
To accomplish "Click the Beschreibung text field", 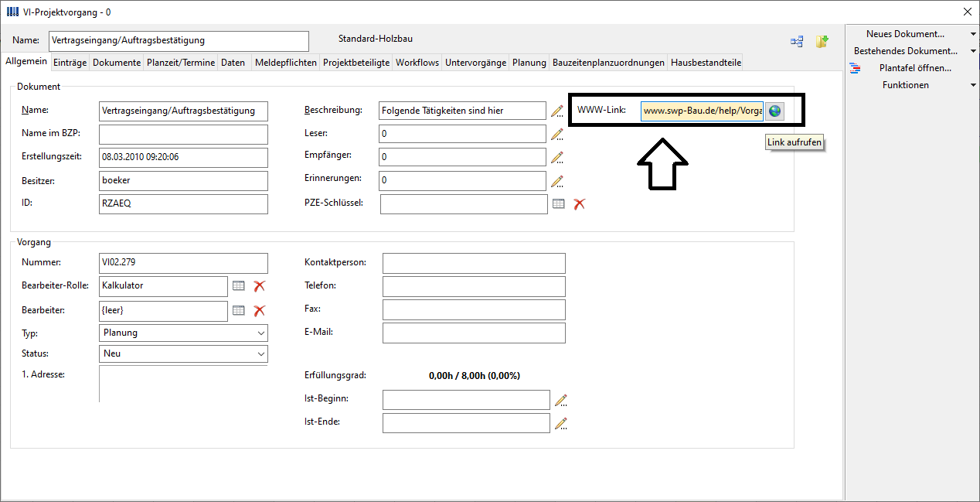I will pos(463,111).
